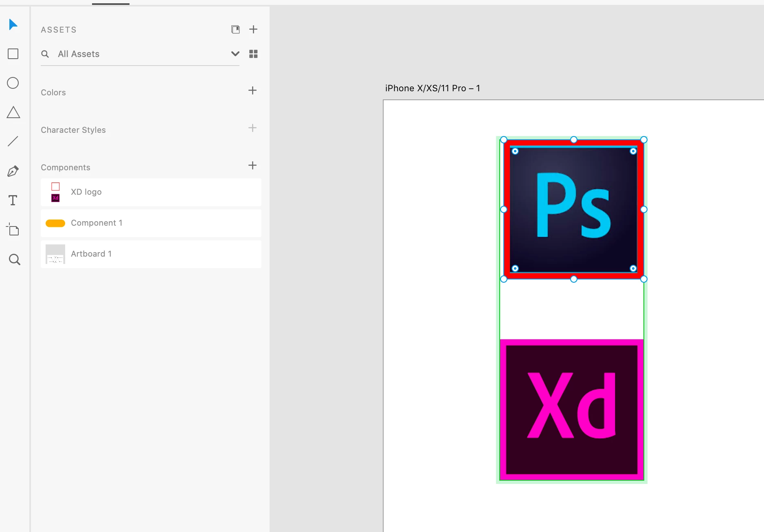Choose the Rectangle tool
This screenshot has height=532, width=764.
tap(13, 54)
